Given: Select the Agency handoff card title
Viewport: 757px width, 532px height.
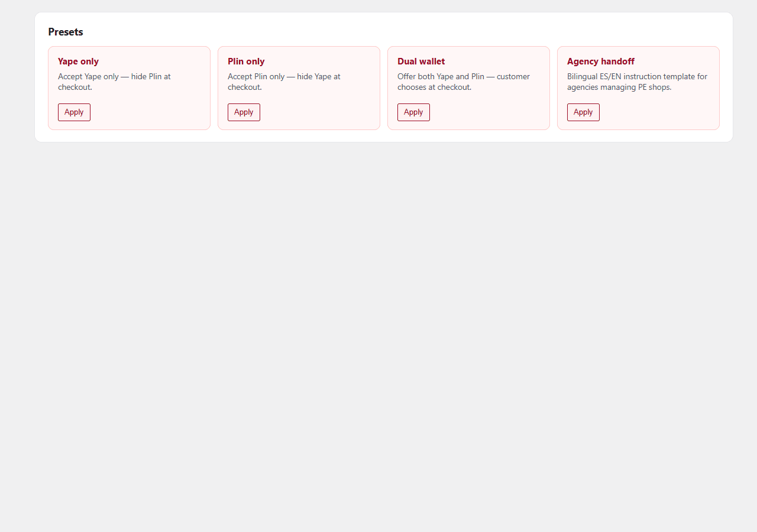Looking at the screenshot, I should pyautogui.click(x=601, y=61).
